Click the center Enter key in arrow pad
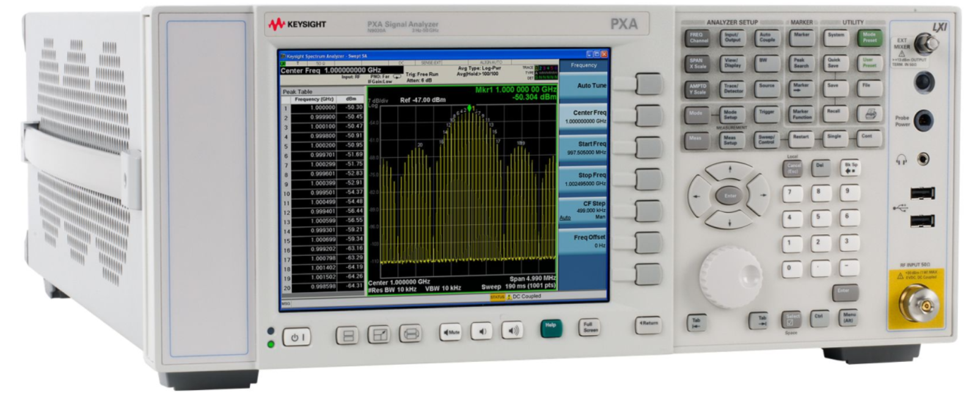 (730, 196)
